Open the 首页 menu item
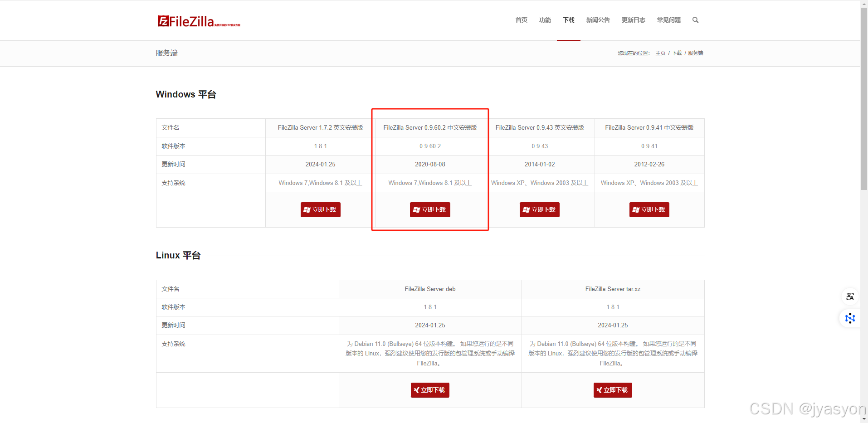868x423 pixels. point(521,20)
